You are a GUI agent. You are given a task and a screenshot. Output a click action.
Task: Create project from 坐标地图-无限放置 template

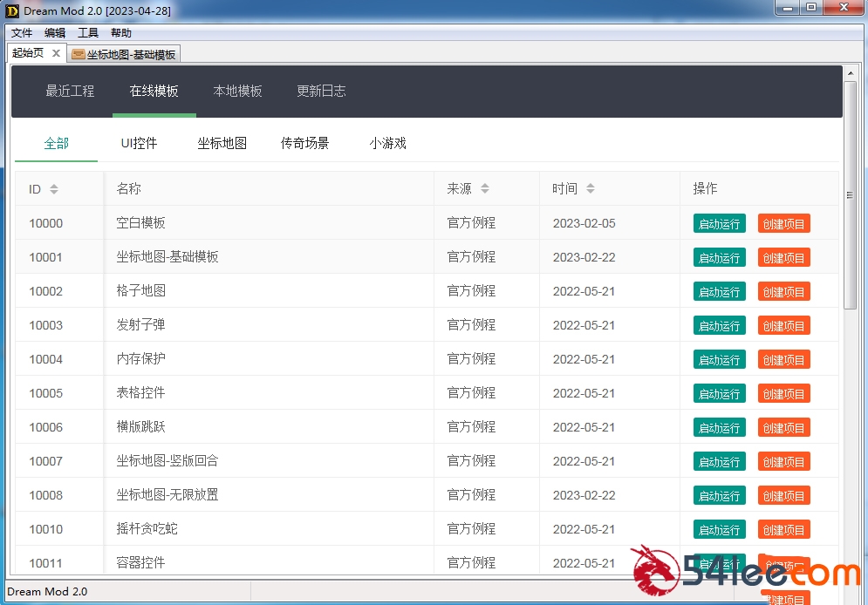pyautogui.click(x=783, y=496)
